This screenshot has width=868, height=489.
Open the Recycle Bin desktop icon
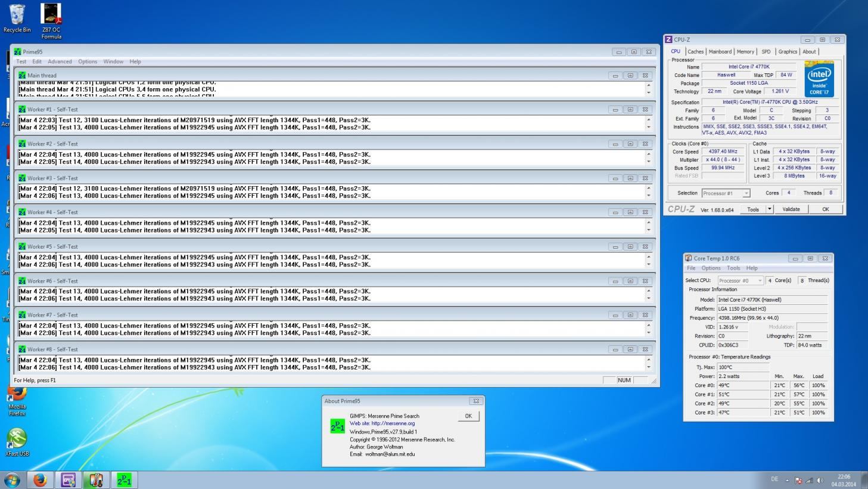[17, 18]
